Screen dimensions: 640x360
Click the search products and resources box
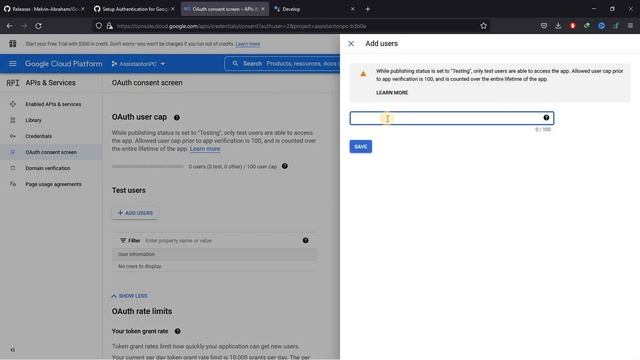(282, 64)
